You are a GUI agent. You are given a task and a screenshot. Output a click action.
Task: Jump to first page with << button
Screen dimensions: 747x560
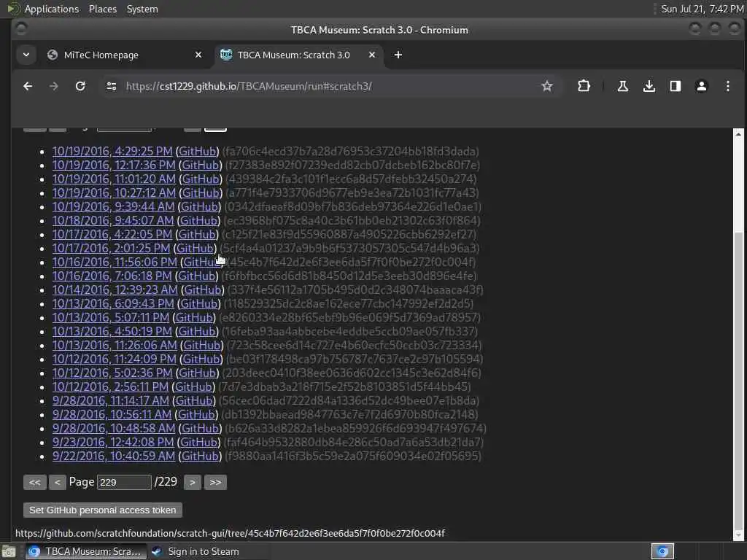pyautogui.click(x=35, y=483)
